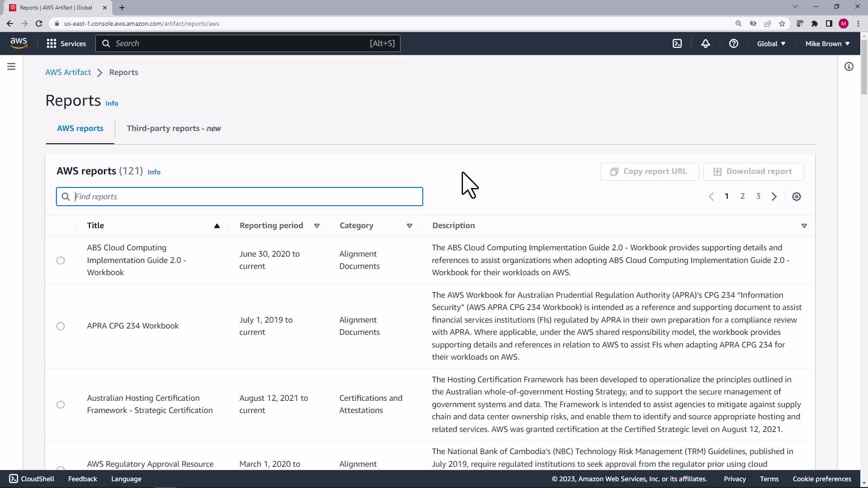Viewport: 868px width, 488px height.
Task: Click the AWS logo home icon
Action: tap(19, 43)
